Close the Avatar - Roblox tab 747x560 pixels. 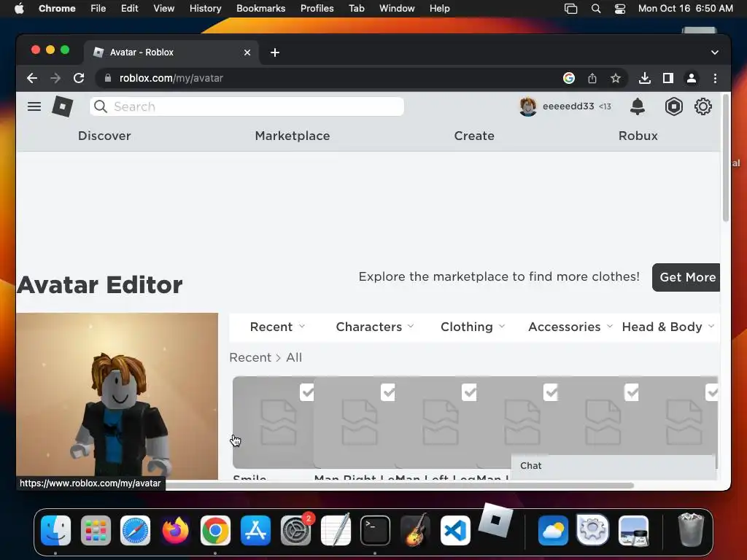pyautogui.click(x=247, y=52)
